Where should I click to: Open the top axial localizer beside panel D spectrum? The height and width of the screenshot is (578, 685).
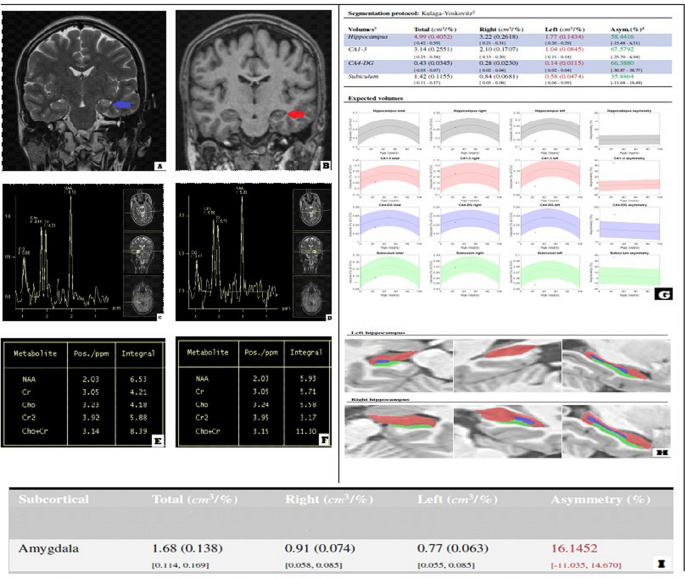[311, 210]
